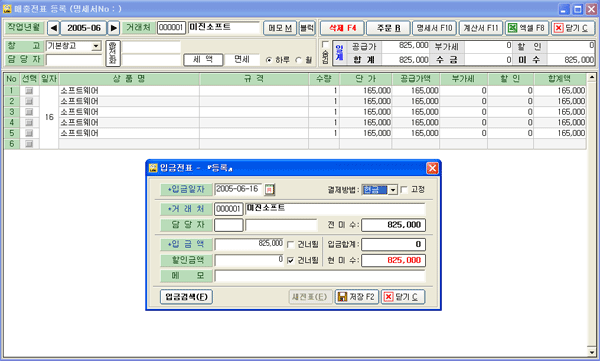Click the selection icon in row 3
The height and width of the screenshot is (361, 600).
[x=29, y=112]
